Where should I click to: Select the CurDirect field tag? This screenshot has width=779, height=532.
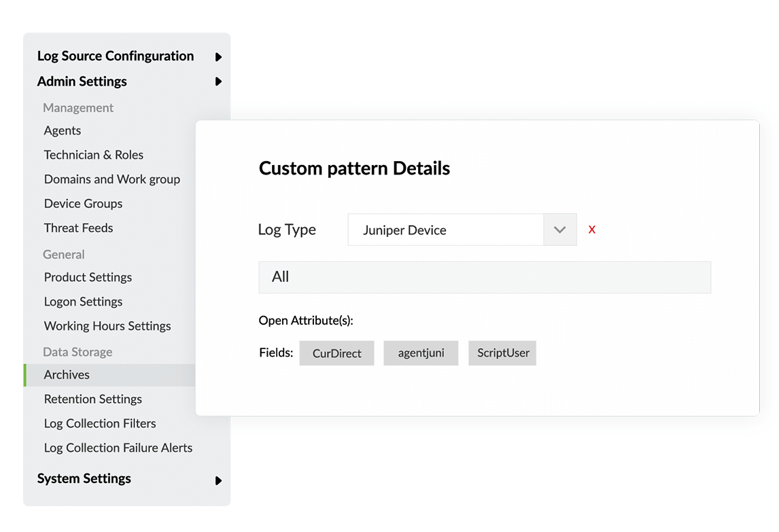click(336, 353)
